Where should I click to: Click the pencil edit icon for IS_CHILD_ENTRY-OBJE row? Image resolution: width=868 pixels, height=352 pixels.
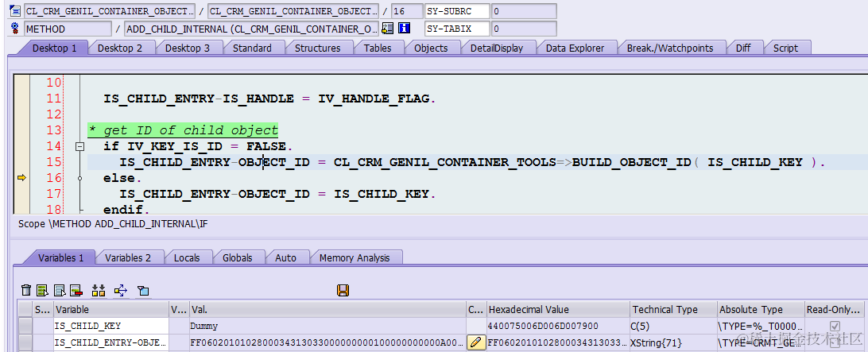[475, 342]
